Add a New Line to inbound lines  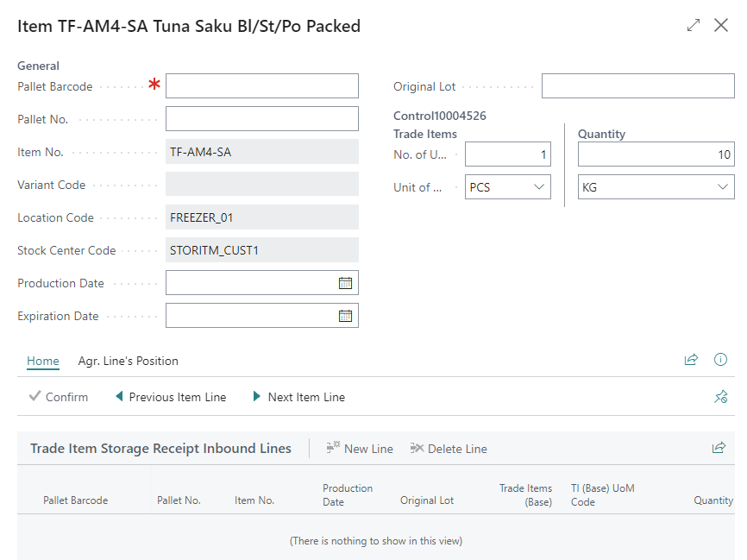tap(360, 449)
